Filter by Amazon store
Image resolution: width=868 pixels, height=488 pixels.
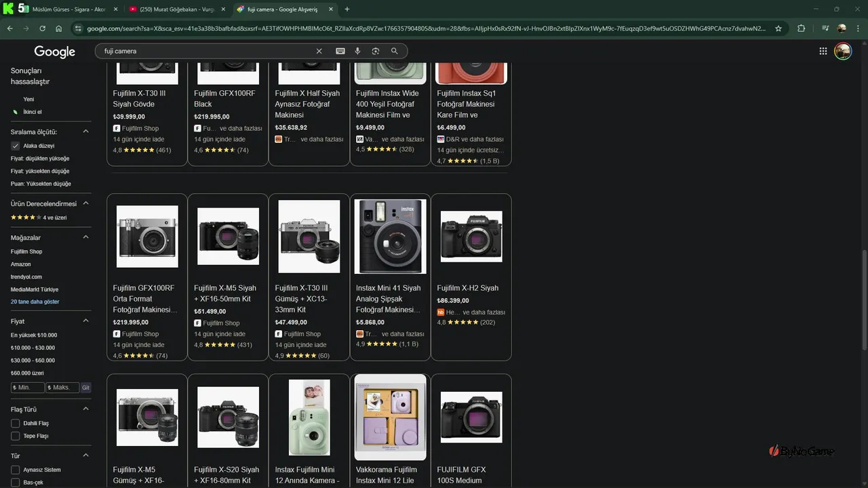[x=21, y=264]
